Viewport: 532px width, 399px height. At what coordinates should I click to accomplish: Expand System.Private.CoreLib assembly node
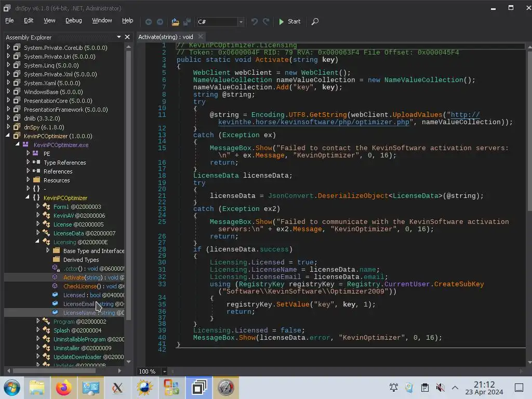pyautogui.click(x=8, y=47)
